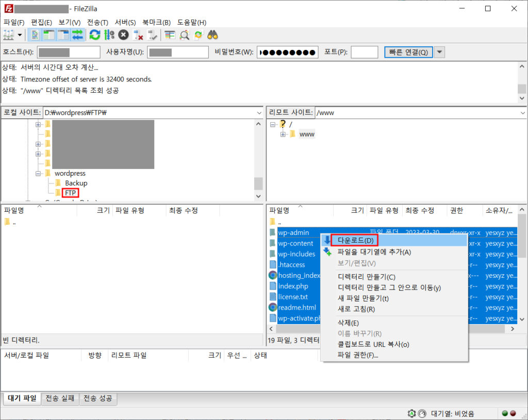Expand the 로컬 사이트 path dropdown
This screenshot has height=420, width=528.
coord(259,113)
